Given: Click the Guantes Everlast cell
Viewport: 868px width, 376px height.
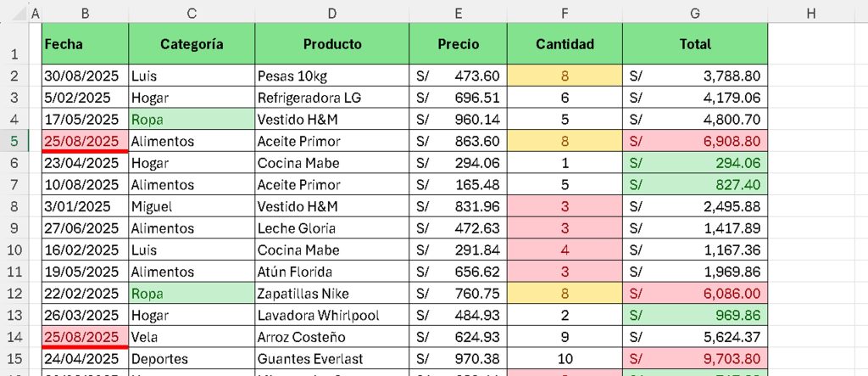Looking at the screenshot, I should point(332,358).
